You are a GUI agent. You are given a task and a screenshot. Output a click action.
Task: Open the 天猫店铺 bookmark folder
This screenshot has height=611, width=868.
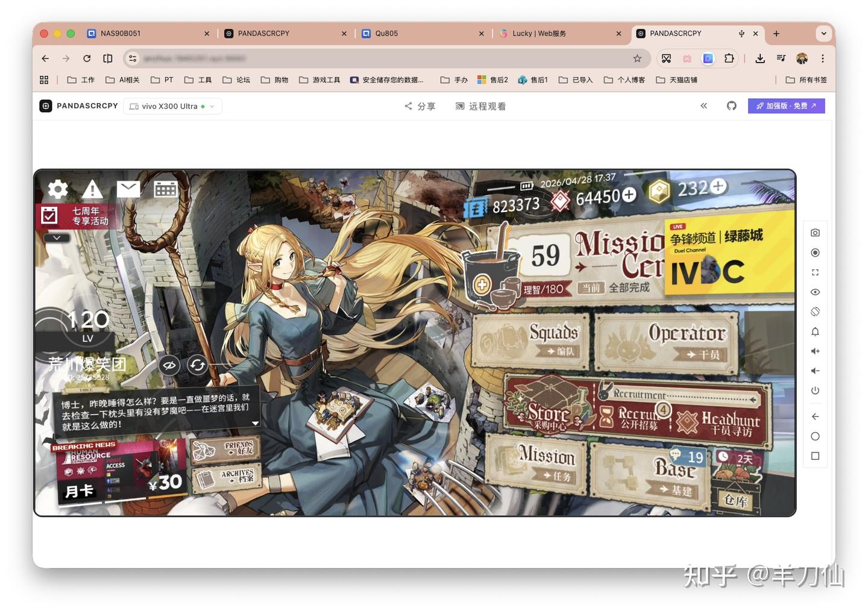tap(676, 80)
